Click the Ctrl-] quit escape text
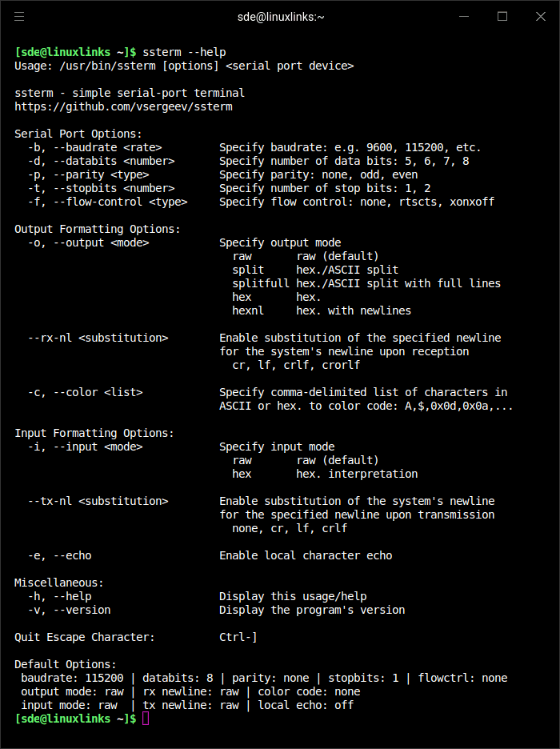This screenshot has width=560, height=749. click(238, 638)
